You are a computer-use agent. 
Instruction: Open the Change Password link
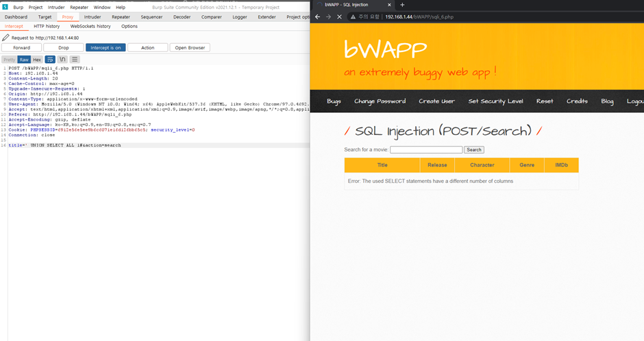click(x=380, y=101)
